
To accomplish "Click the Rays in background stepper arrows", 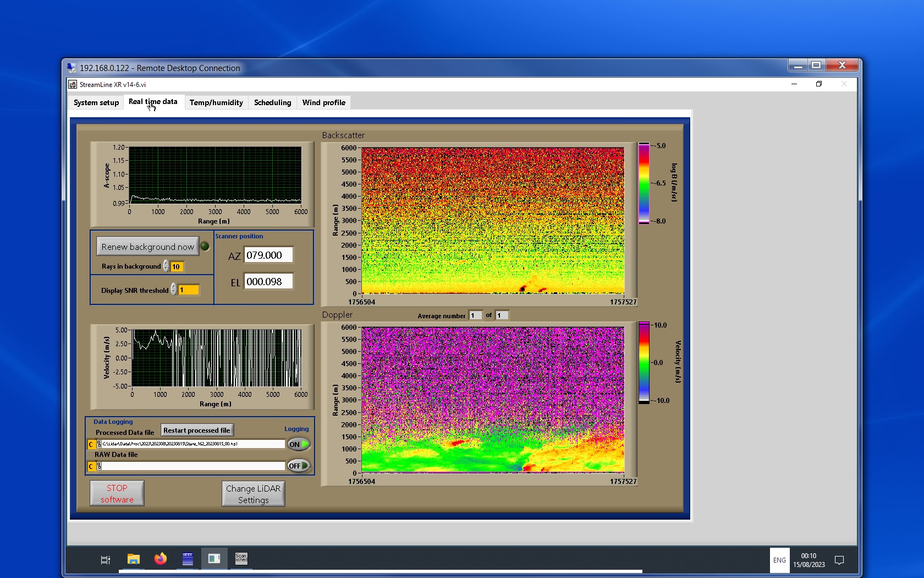I will click(166, 266).
